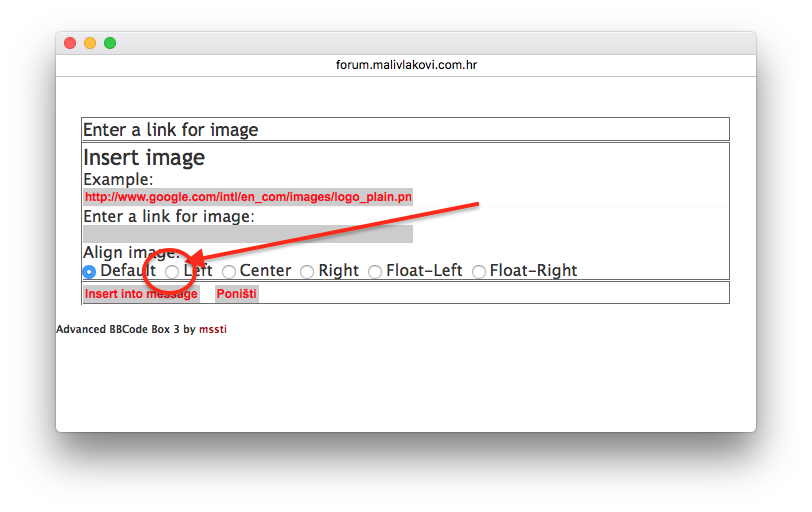Select the Center alignment radio button

tap(229, 271)
